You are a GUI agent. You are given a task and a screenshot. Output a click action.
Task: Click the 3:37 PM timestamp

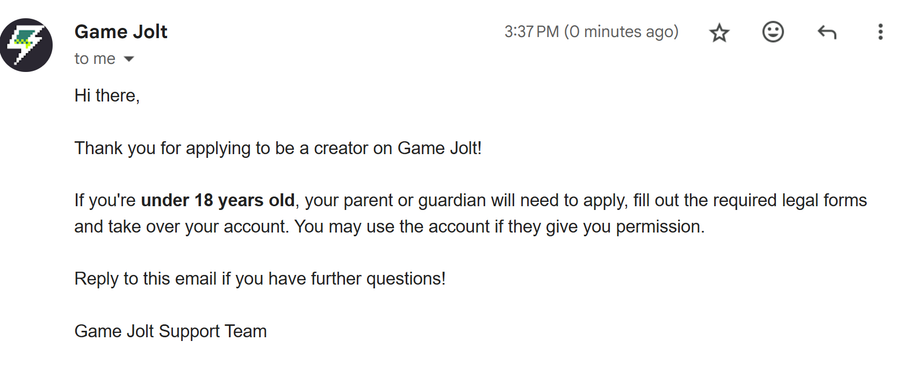(x=532, y=32)
